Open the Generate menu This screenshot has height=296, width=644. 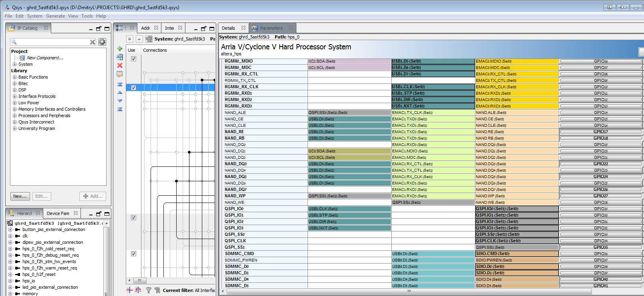pyautogui.click(x=55, y=16)
